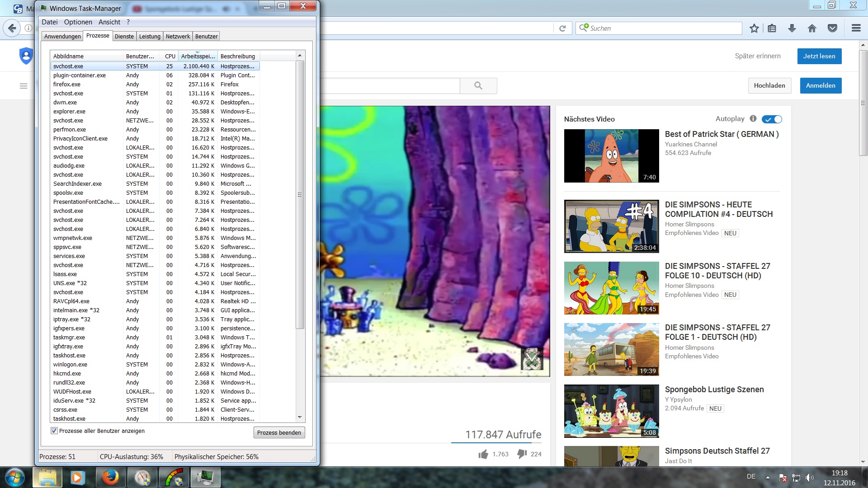Screen dimensions: 868x488
Task: Sort processes by CPU column header
Action: pyautogui.click(x=170, y=56)
